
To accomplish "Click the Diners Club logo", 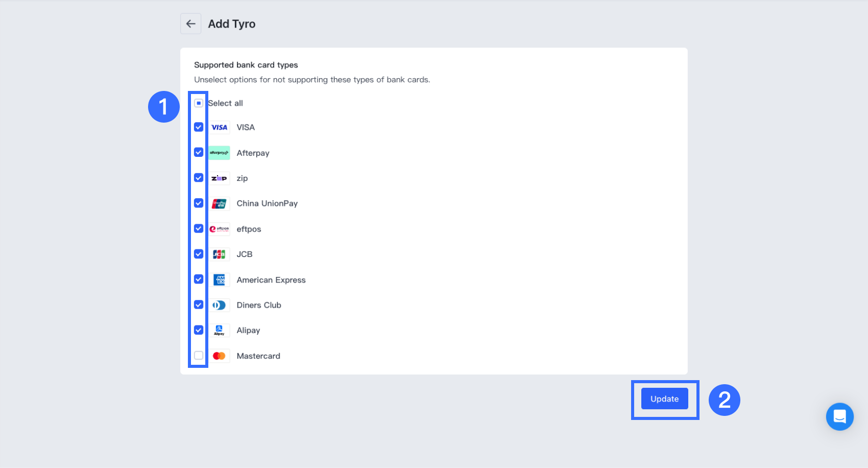I will pyautogui.click(x=220, y=305).
